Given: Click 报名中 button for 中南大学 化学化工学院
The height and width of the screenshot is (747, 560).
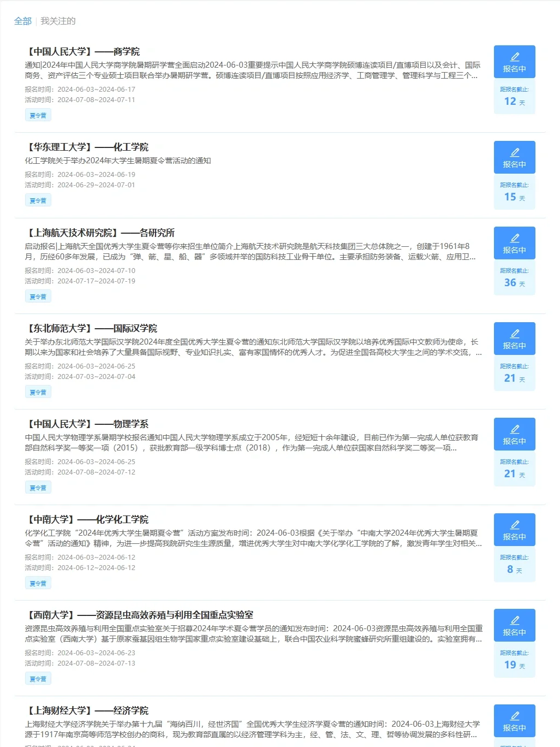Looking at the screenshot, I should click(515, 530).
